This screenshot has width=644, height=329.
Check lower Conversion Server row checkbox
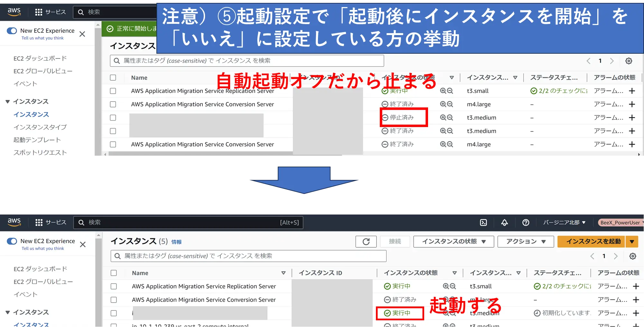coord(114,300)
